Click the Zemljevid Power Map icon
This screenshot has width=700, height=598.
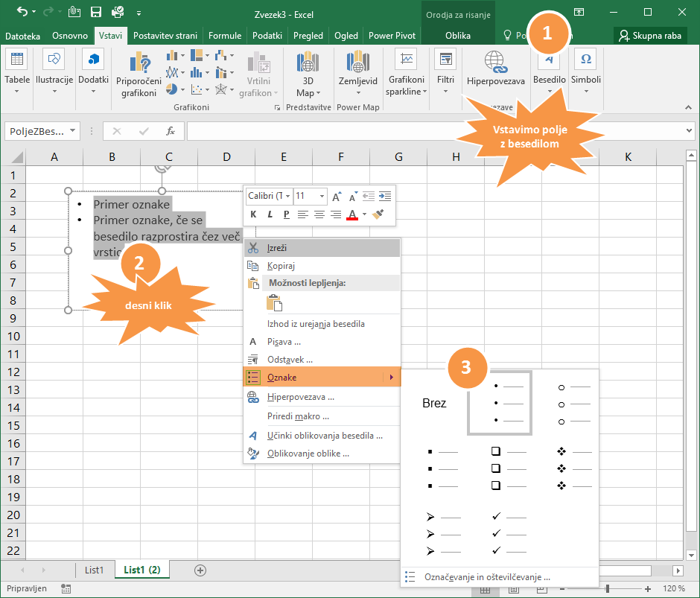(357, 62)
